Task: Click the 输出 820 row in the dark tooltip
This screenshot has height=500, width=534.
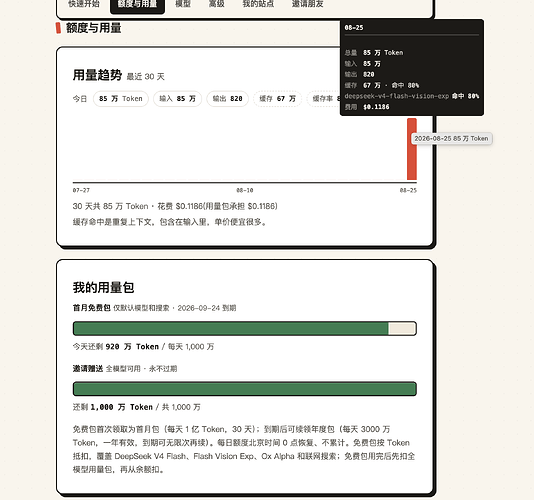Action: coord(359,74)
